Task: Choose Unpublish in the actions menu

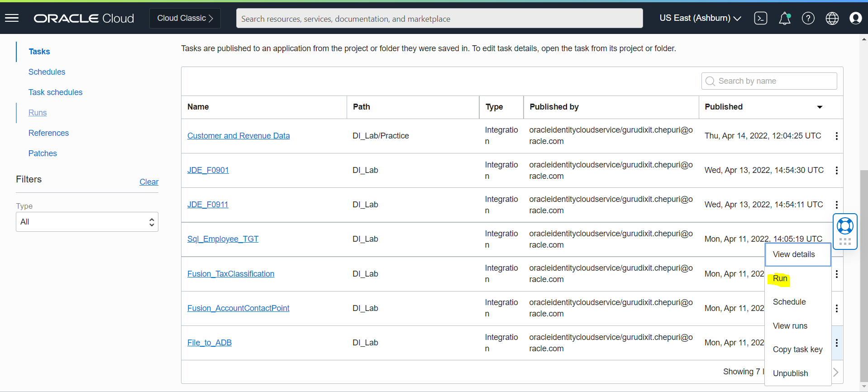Action: (x=790, y=373)
